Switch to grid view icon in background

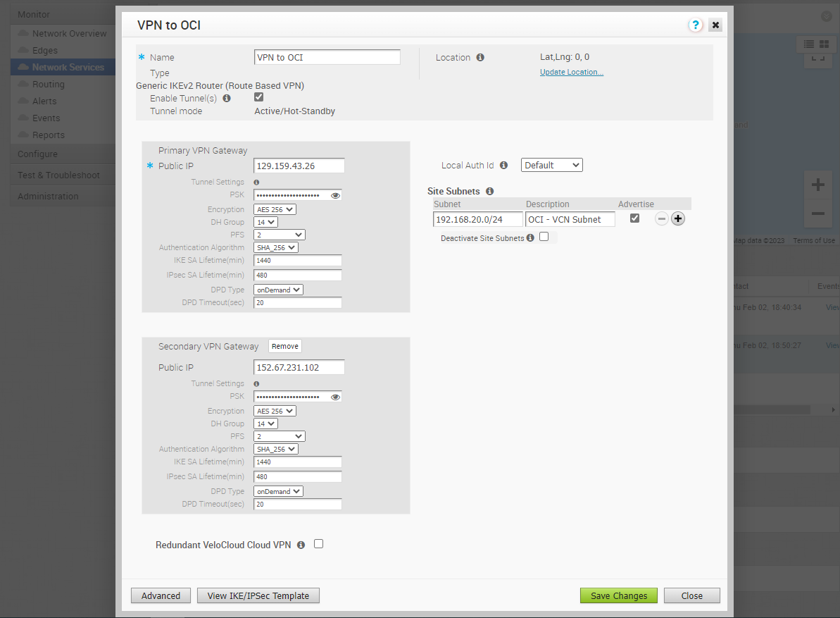pos(825,44)
